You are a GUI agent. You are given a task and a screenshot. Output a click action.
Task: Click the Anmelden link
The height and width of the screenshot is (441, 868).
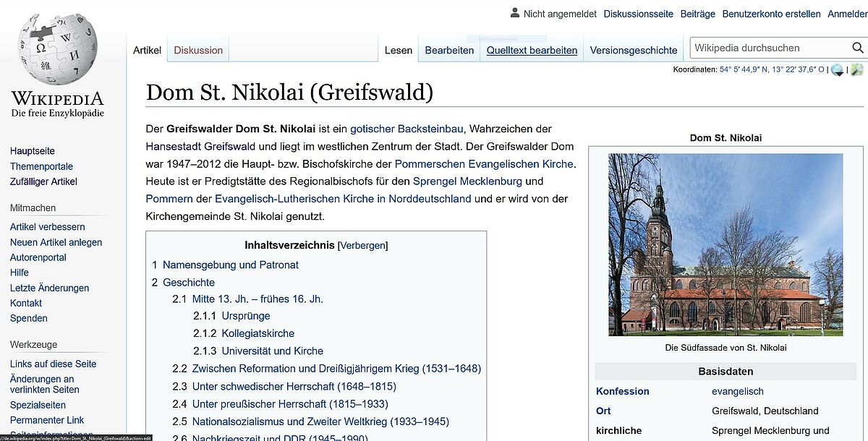848,14
